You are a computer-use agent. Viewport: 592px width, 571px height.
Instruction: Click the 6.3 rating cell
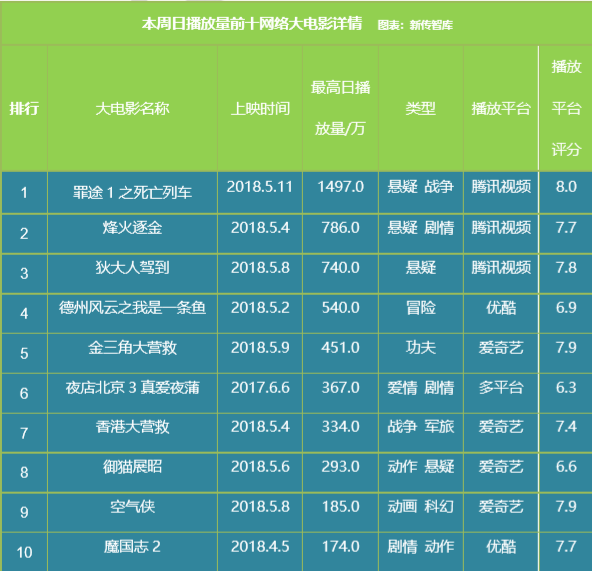[x=566, y=394]
